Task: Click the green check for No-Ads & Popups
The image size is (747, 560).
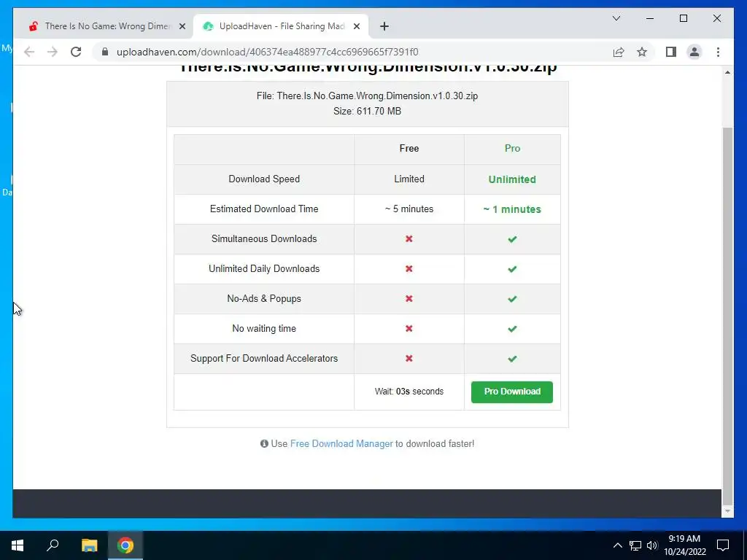Action: coord(512,299)
